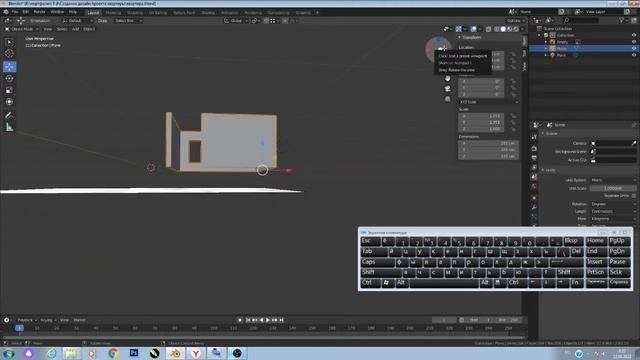Open the Select Box drag dropdown
640x360 pixels.
(x=128, y=20)
